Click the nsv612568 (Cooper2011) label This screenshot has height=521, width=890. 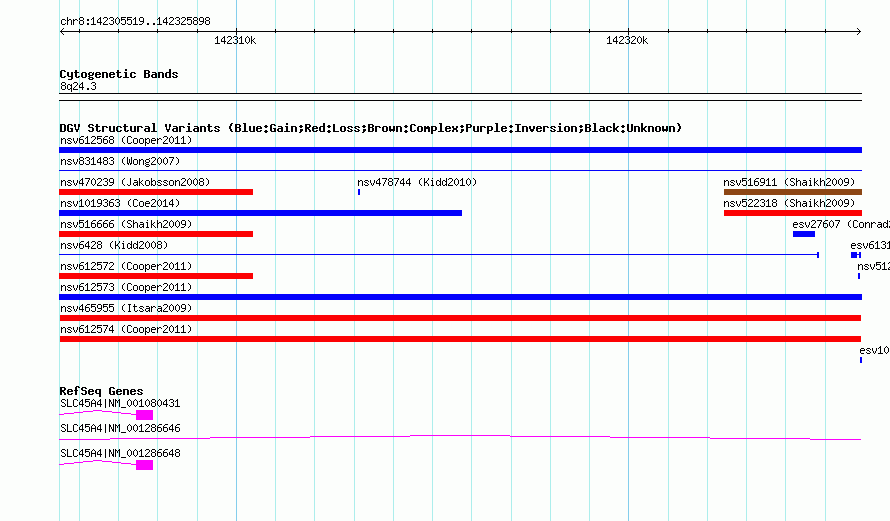[x=126, y=140]
